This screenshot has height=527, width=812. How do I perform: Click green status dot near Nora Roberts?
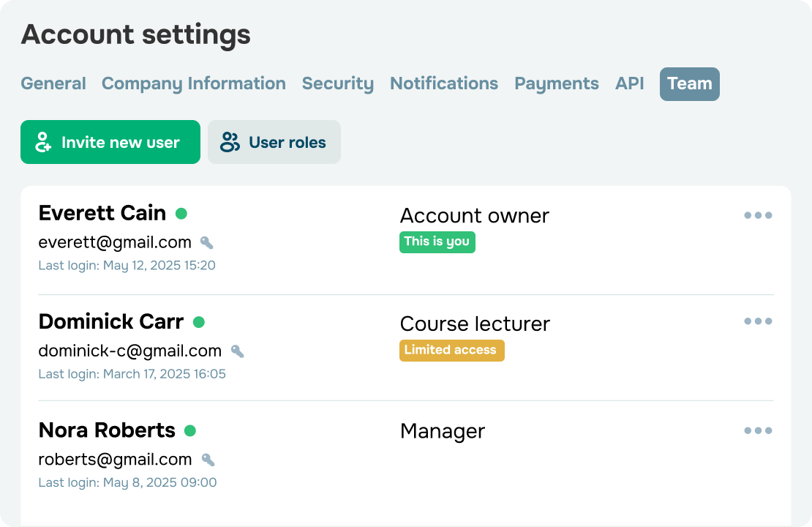[x=190, y=430]
